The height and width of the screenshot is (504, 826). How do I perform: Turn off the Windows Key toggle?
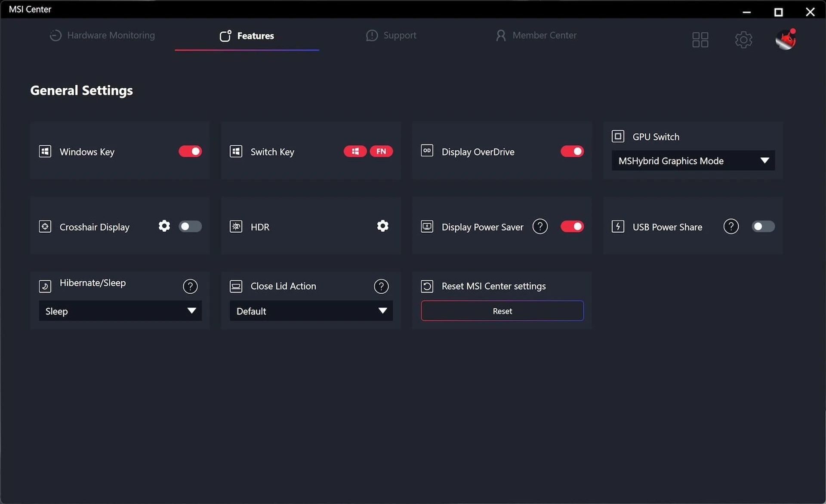pyautogui.click(x=190, y=151)
